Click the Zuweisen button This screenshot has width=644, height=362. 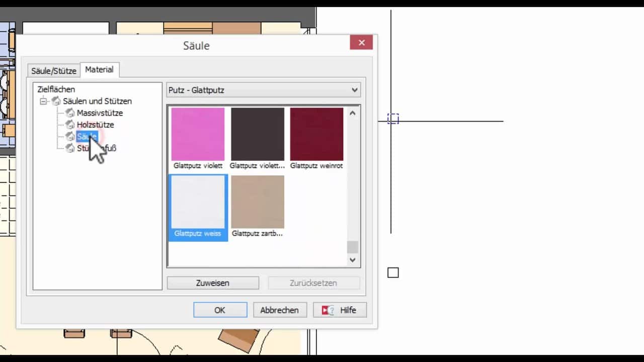click(x=213, y=283)
